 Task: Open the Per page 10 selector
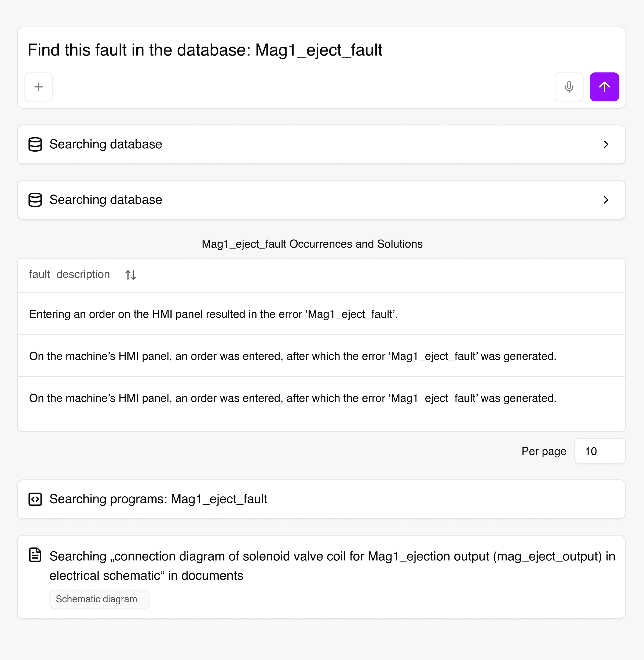point(600,451)
